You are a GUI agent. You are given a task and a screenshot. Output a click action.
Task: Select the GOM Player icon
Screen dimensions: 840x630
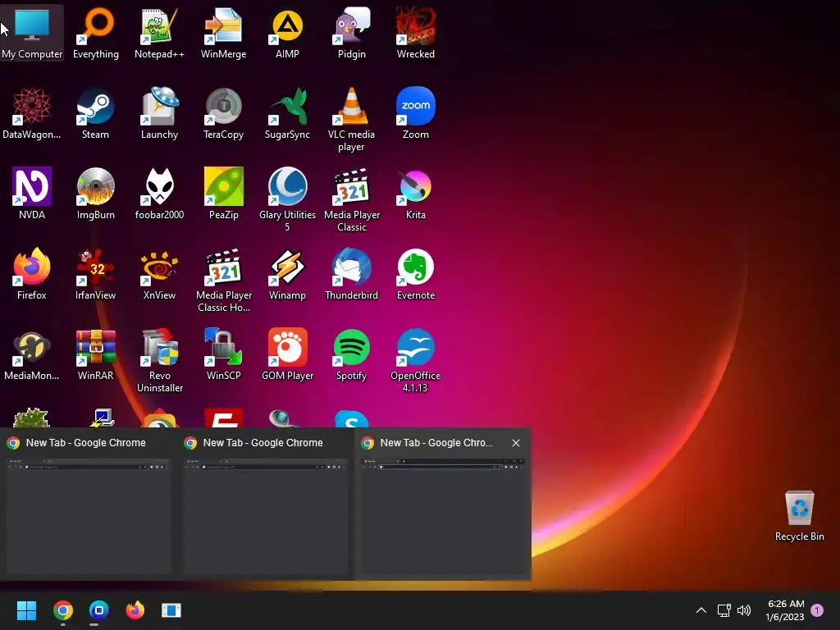pyautogui.click(x=288, y=354)
